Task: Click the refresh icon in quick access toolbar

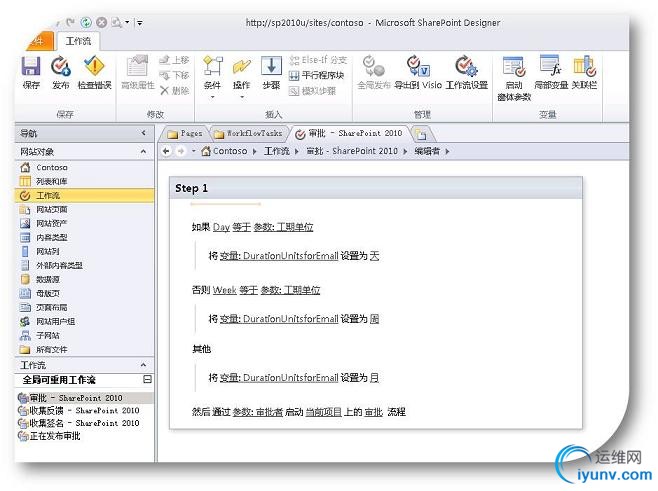Action: click(x=86, y=22)
